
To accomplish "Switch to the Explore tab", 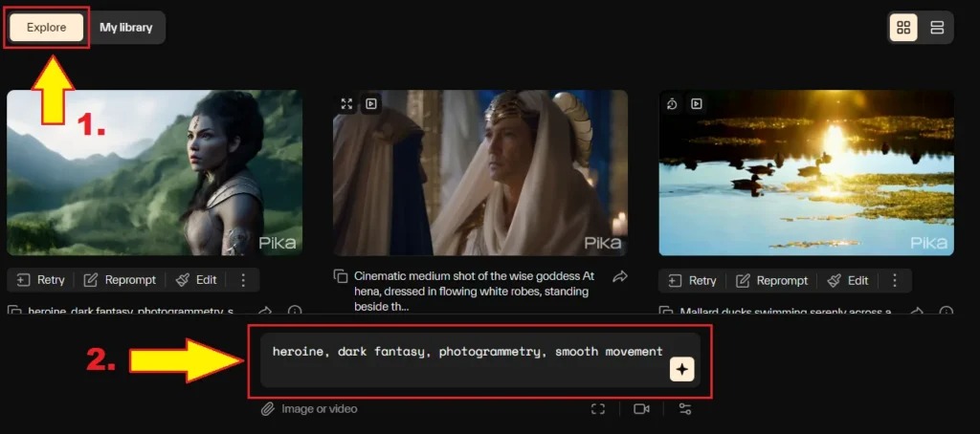I will pos(46,28).
